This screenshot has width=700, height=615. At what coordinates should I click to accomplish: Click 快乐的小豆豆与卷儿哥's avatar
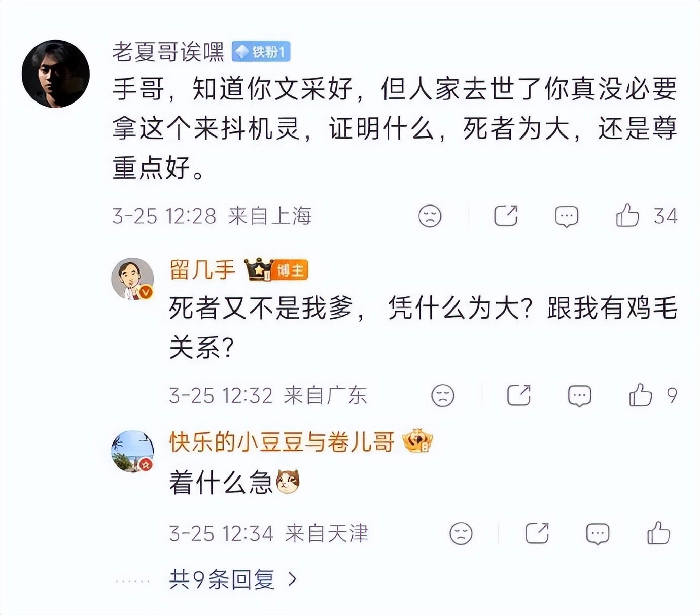tap(132, 452)
